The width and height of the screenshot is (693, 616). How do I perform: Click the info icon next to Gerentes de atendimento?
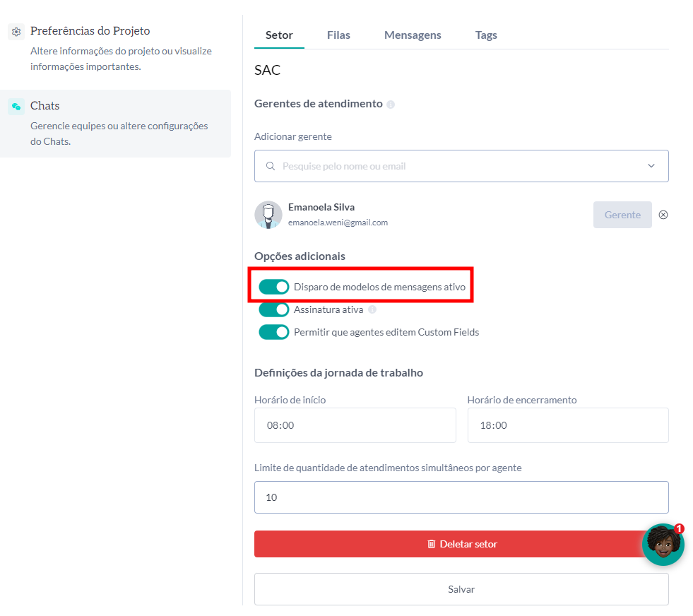391,103
